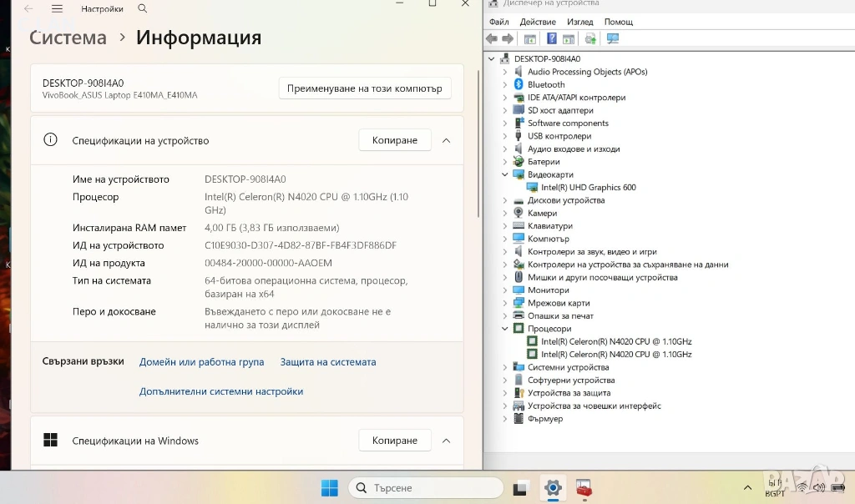
Task: Open the Изглед menu
Action: 579,22
